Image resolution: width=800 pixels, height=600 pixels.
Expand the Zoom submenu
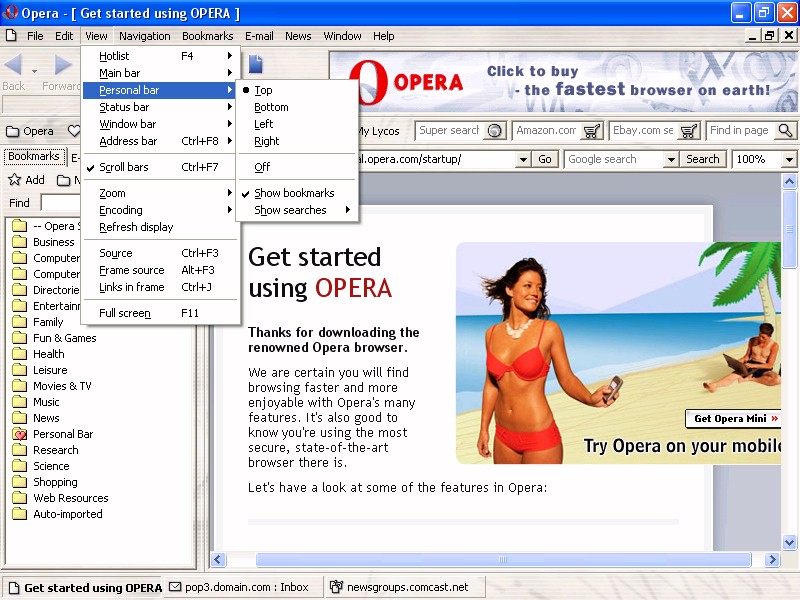(160, 193)
